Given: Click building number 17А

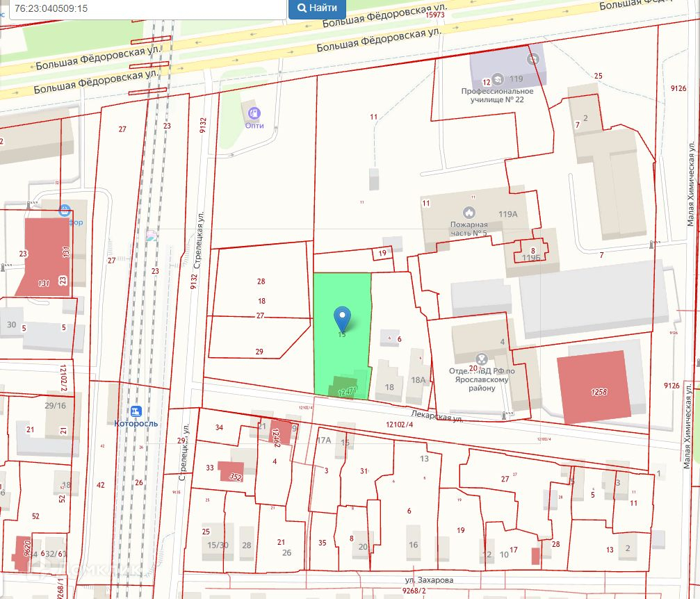Looking at the screenshot, I should 324,441.
